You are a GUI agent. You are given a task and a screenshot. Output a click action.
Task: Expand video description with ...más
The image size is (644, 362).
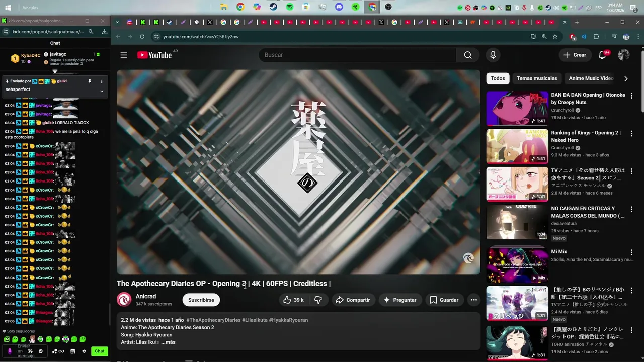(168, 342)
